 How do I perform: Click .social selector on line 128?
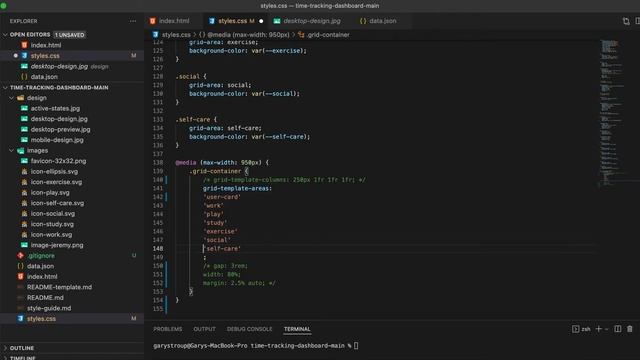tap(187, 77)
